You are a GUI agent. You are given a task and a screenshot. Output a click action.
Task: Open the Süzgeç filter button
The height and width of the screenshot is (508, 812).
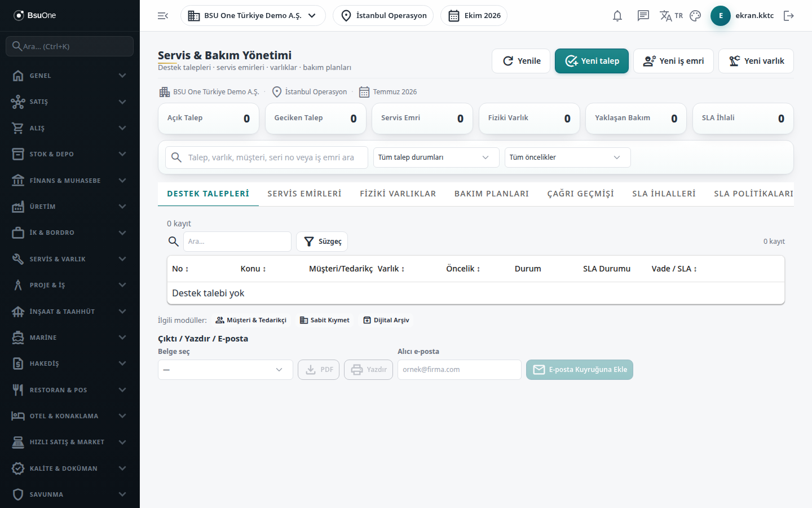(x=322, y=242)
